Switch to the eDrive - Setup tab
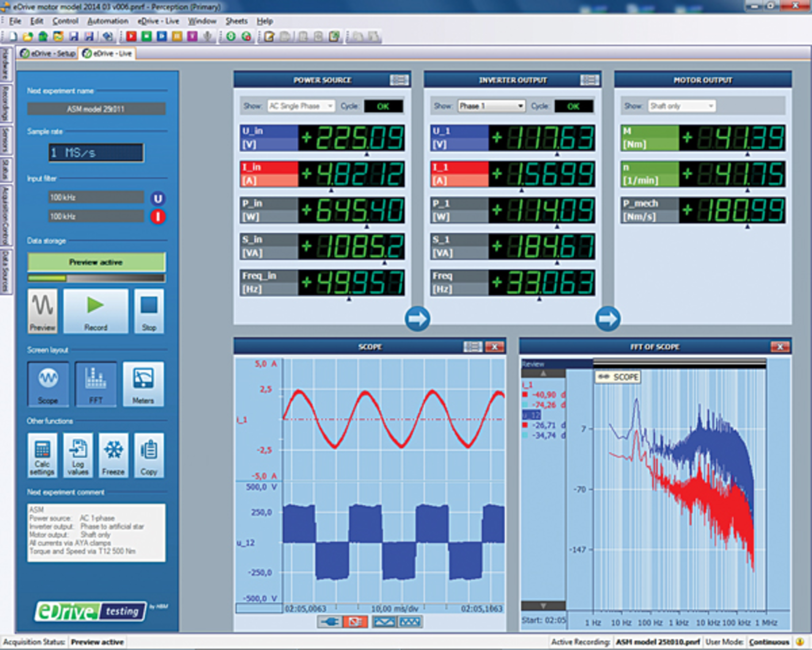Screen dimensions: 812x650 click(x=47, y=54)
